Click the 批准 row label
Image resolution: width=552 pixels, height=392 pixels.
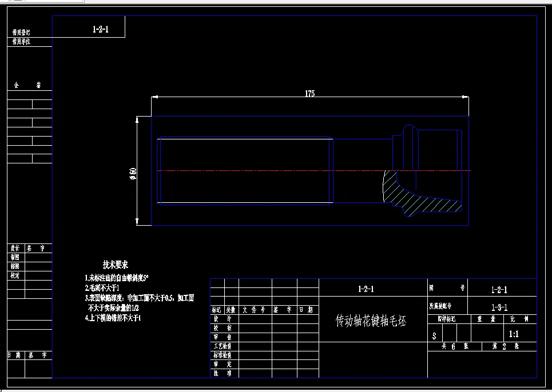coord(223,373)
